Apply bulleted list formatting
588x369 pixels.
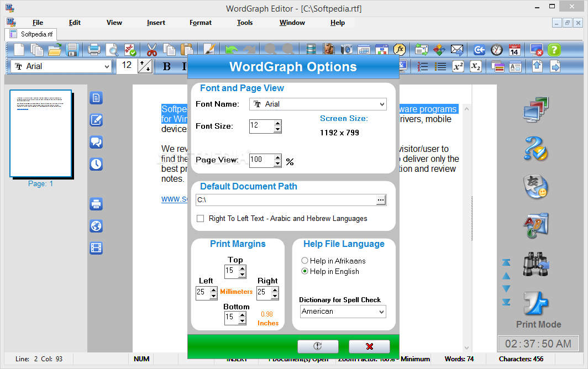[x=440, y=67]
